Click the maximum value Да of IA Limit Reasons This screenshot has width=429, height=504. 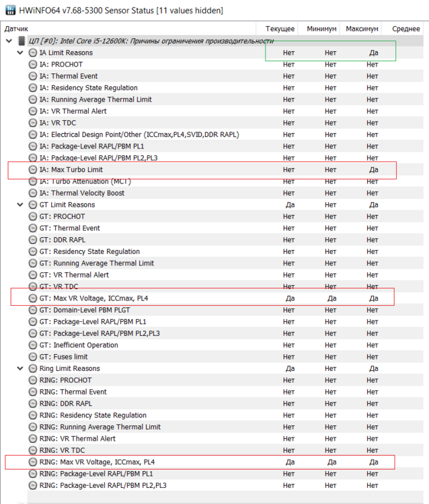click(x=373, y=52)
